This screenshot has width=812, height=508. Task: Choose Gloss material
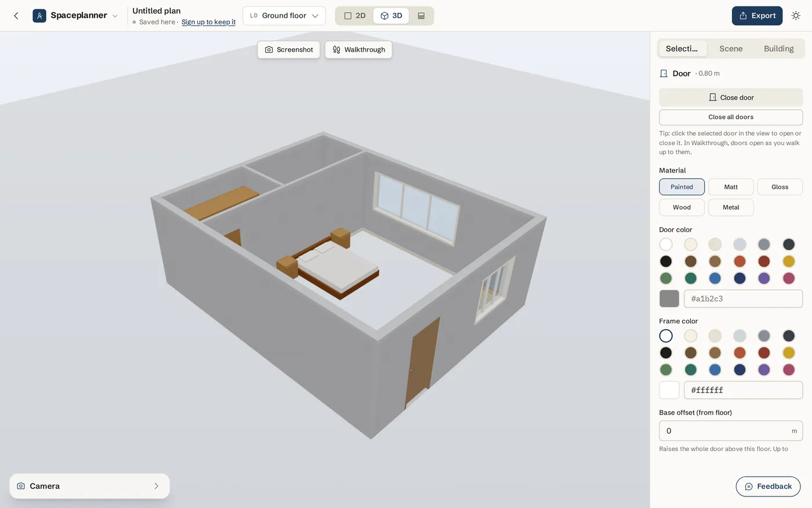coord(780,187)
